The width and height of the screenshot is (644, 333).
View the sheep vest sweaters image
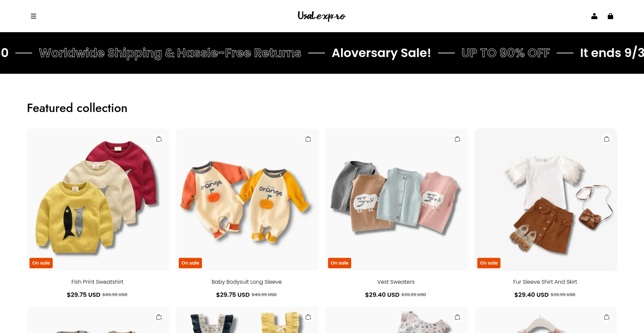(396, 200)
